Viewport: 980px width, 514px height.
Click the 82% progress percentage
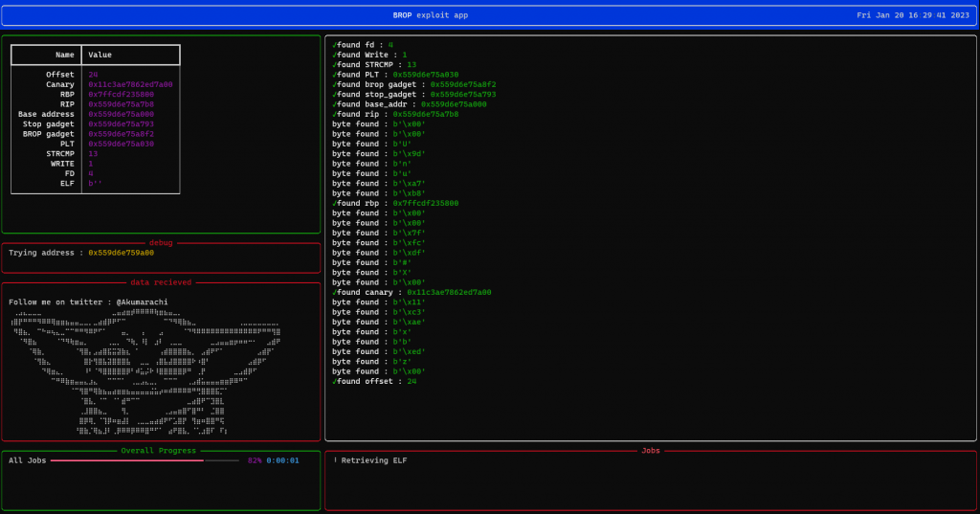[x=255, y=460]
